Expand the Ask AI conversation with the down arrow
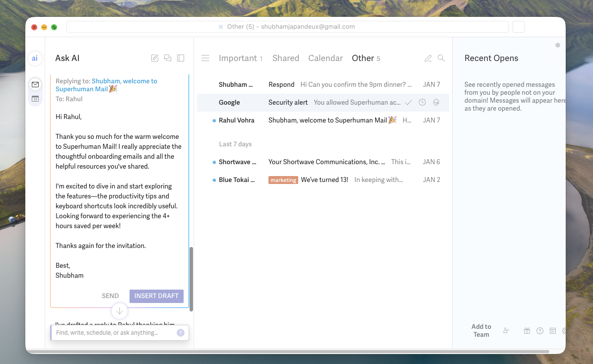This screenshot has height=364, width=593. pos(119,311)
